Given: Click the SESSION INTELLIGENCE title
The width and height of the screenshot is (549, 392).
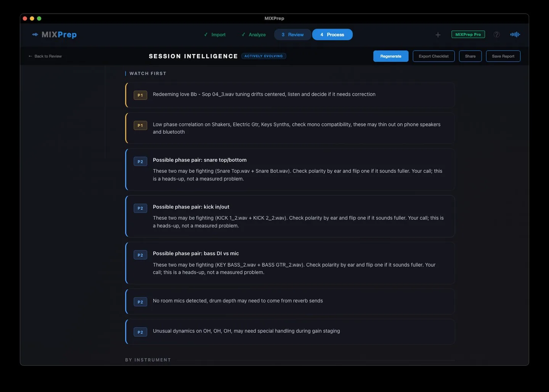Looking at the screenshot, I should (x=193, y=56).
